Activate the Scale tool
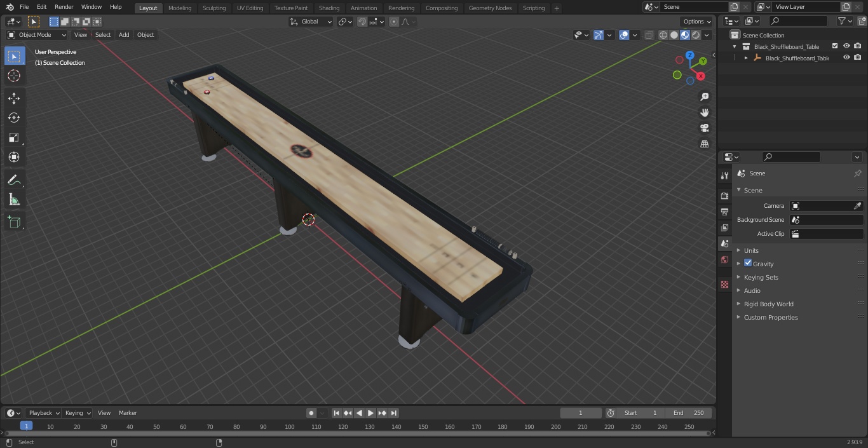This screenshot has height=448, width=868. click(14, 137)
